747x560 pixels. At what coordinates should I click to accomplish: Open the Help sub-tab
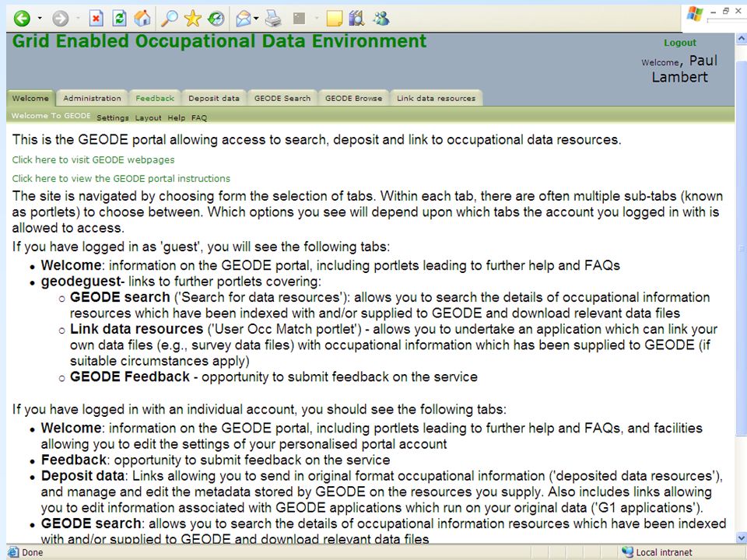(177, 117)
